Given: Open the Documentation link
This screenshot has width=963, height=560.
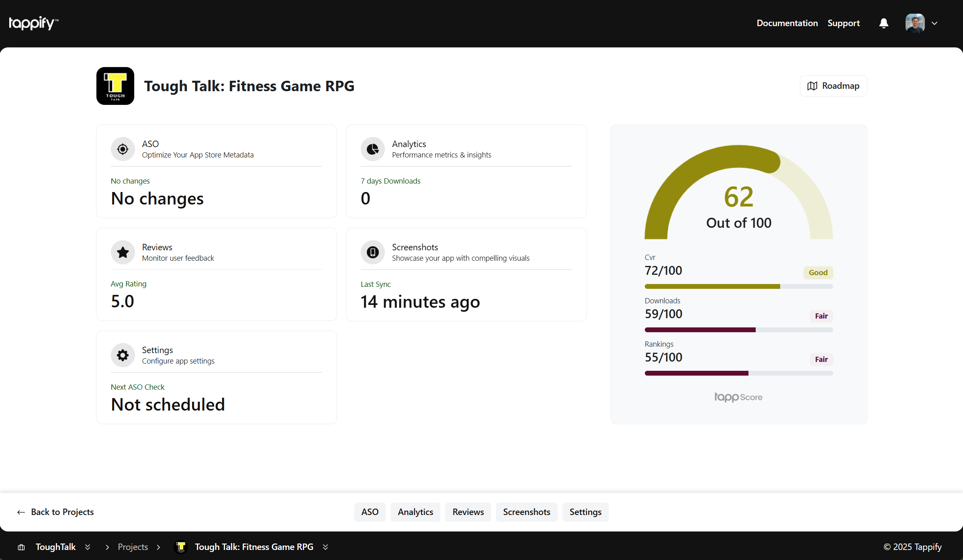Looking at the screenshot, I should point(787,23).
